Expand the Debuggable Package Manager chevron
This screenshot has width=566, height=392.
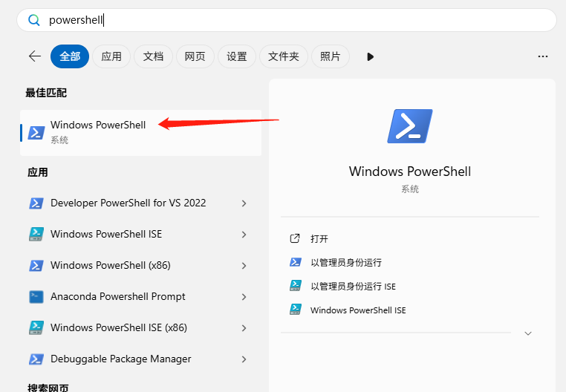tap(244, 359)
